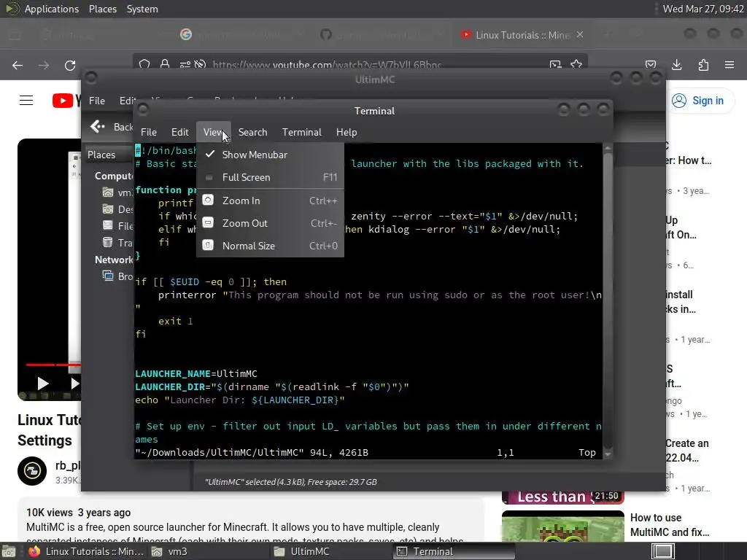747x560 pixels.
Task: Open the Terminal menu in Terminal window
Action: coord(301,132)
